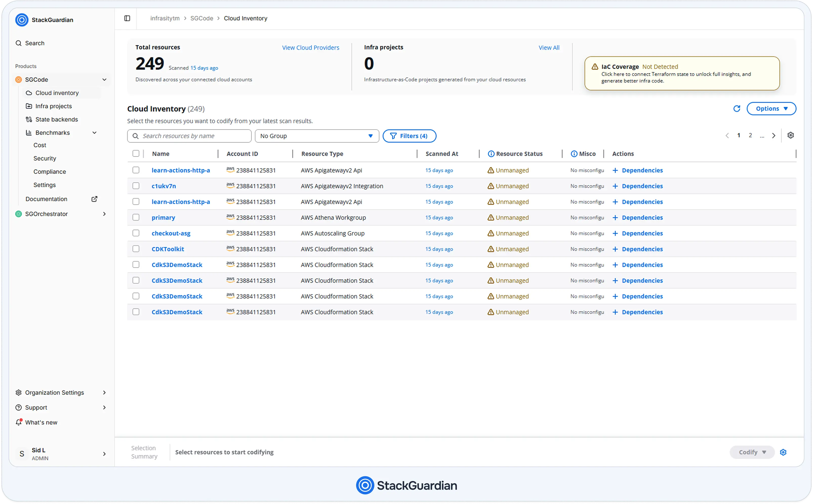Tick the checkout-asg row checkbox
Viewport: 813px width, 504px height.
coord(136,233)
